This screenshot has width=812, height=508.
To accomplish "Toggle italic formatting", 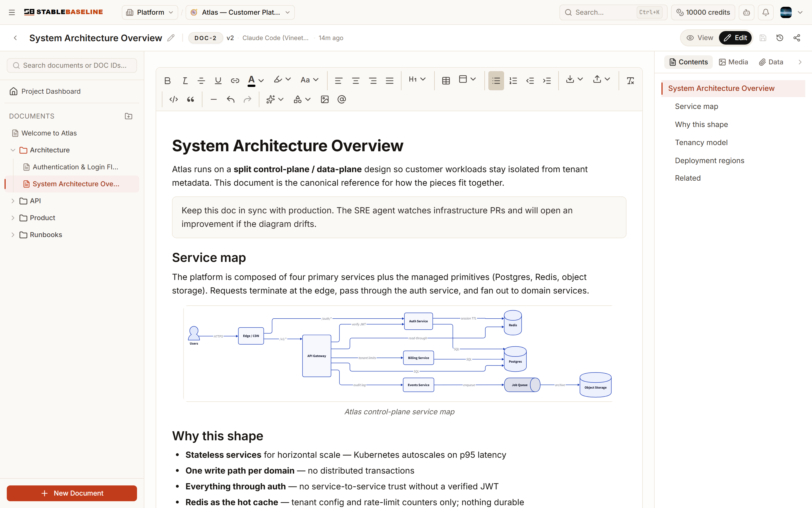I will click(x=185, y=81).
